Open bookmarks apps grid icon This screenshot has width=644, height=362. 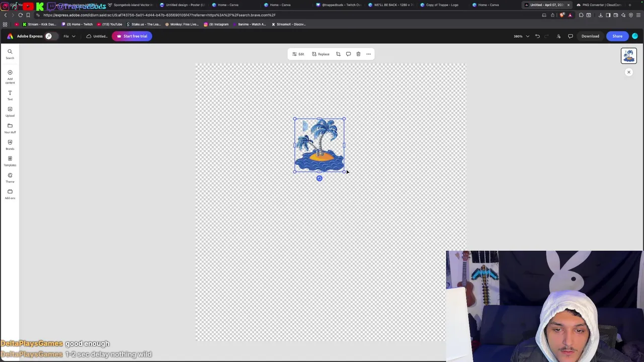coord(5,24)
